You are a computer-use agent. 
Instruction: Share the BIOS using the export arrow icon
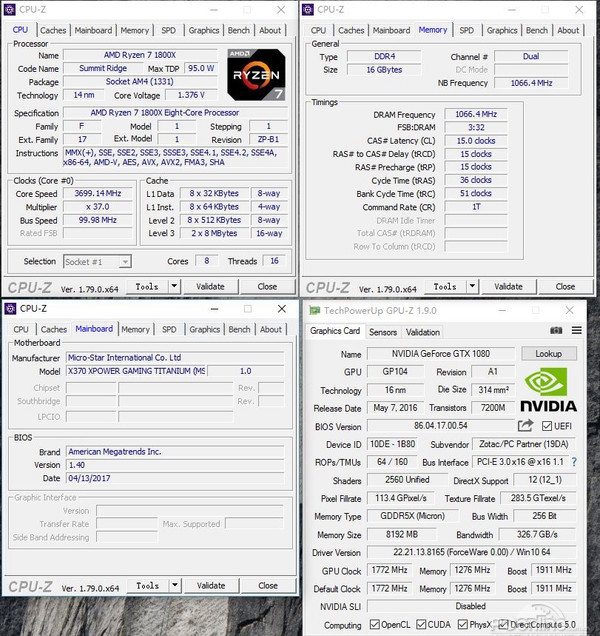525,425
